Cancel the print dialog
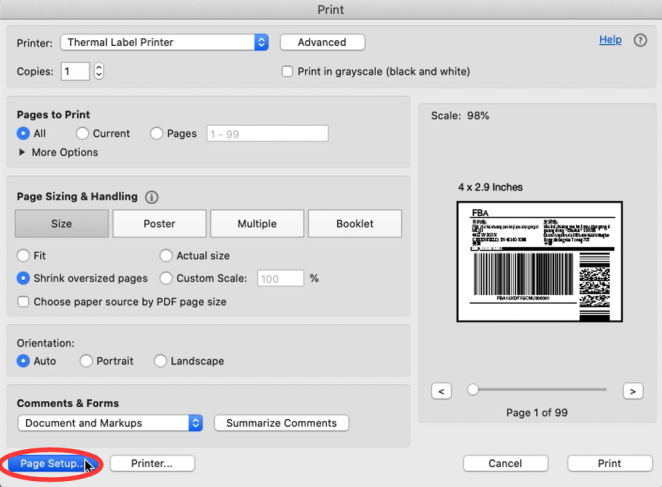 505,463
